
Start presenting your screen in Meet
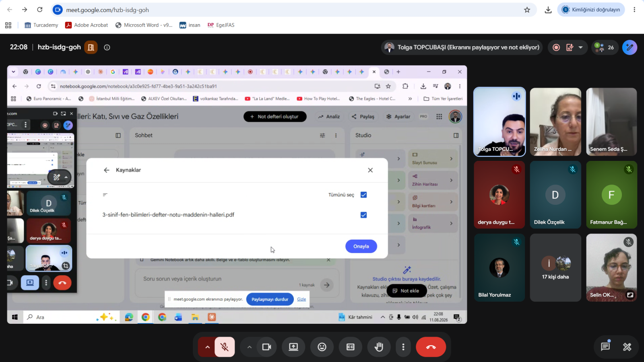(x=293, y=347)
